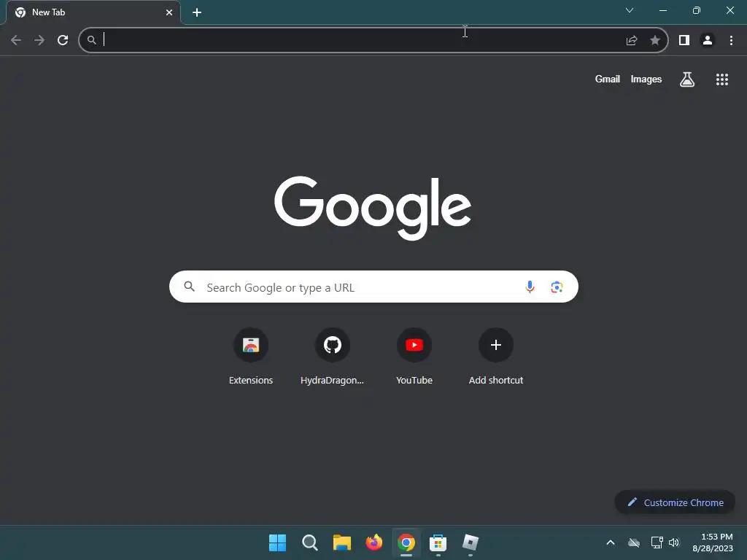The width and height of the screenshot is (747, 560).
Task: Share this page icon in address bar
Action: (632, 41)
